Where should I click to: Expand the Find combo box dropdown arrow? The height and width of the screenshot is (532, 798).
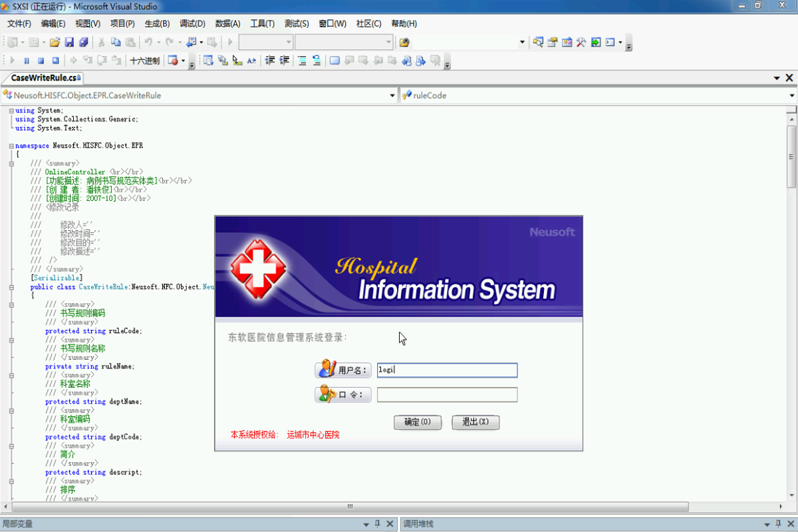click(522, 43)
